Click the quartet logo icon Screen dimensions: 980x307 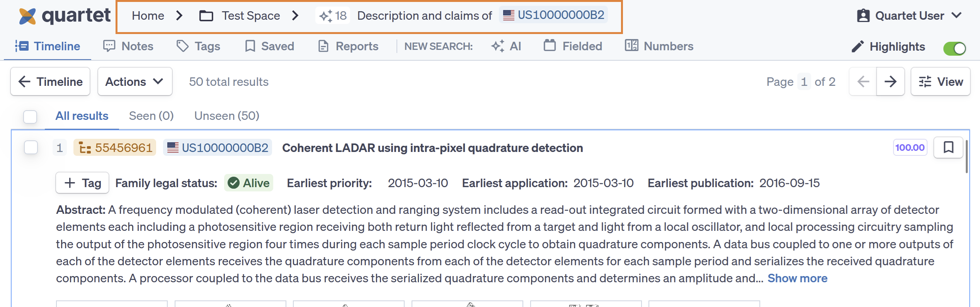pyautogui.click(x=27, y=16)
